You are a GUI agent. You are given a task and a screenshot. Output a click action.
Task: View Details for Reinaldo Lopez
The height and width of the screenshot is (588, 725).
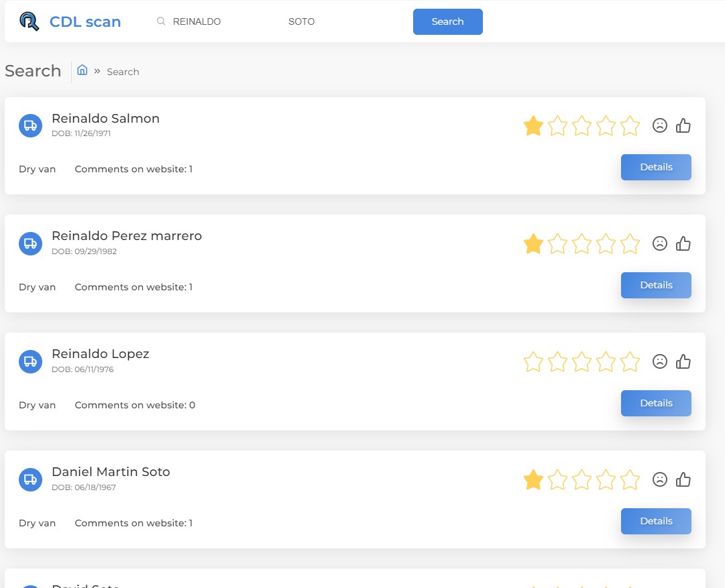click(x=656, y=404)
